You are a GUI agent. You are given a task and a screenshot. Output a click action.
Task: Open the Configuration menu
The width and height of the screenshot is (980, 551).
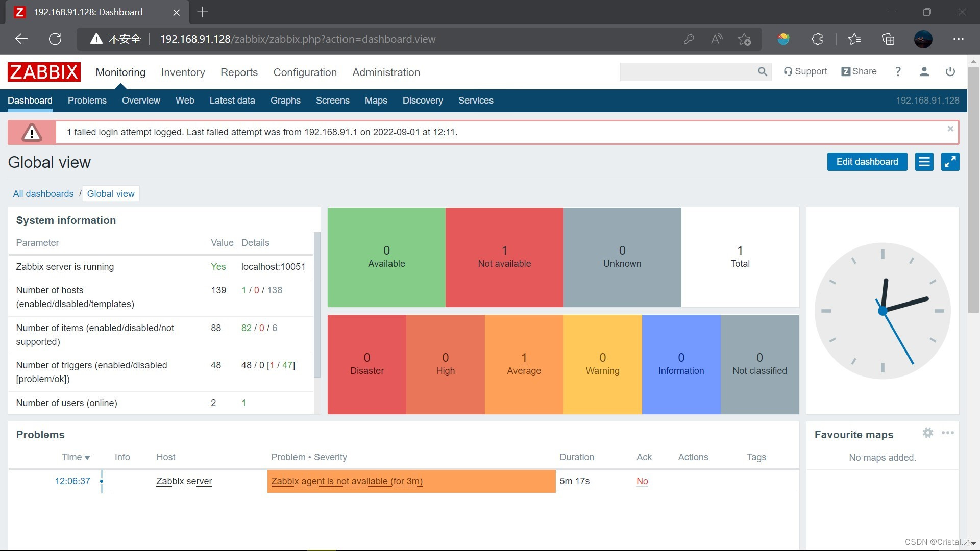(x=305, y=72)
